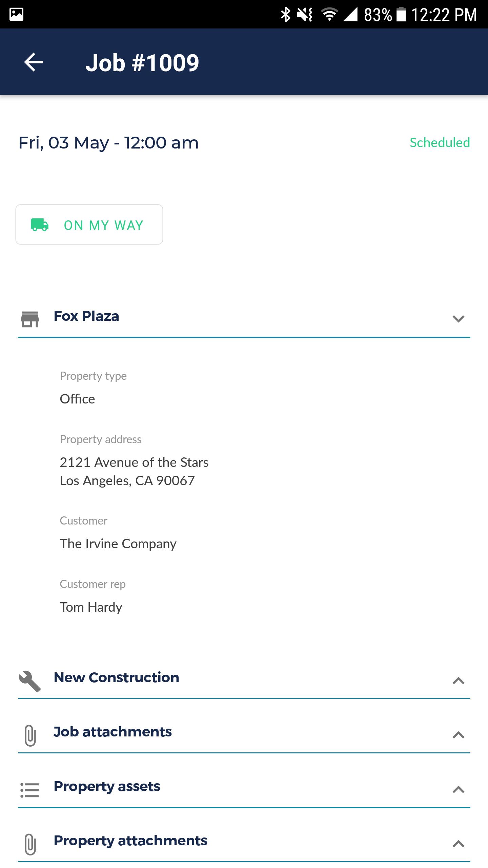This screenshot has height=868, width=488.
Task: Tap the Job #1009 title
Action: pos(142,63)
